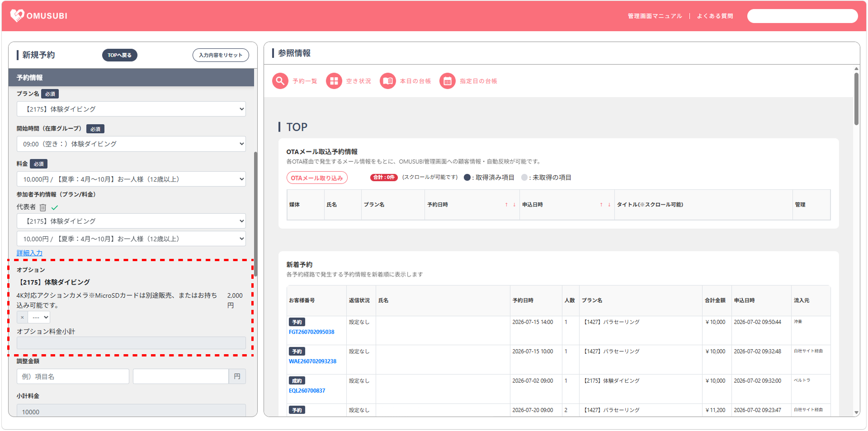Open the 指定日の台帳 calendar icon

(x=448, y=81)
